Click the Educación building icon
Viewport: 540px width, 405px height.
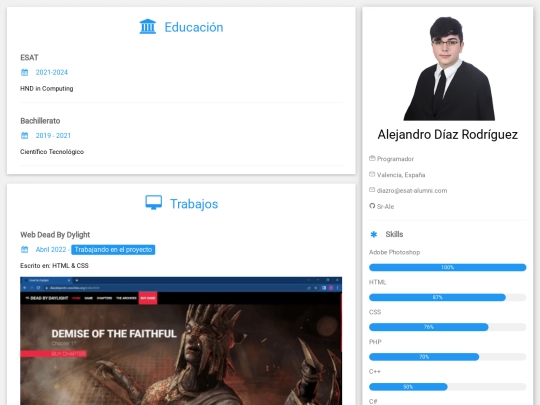[148, 27]
